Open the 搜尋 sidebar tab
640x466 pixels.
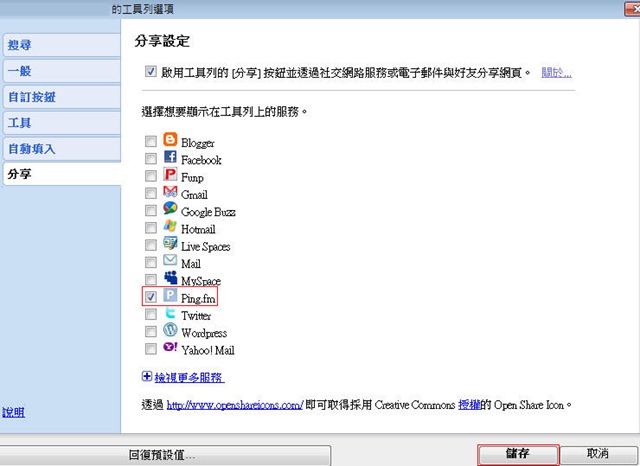click(x=62, y=45)
